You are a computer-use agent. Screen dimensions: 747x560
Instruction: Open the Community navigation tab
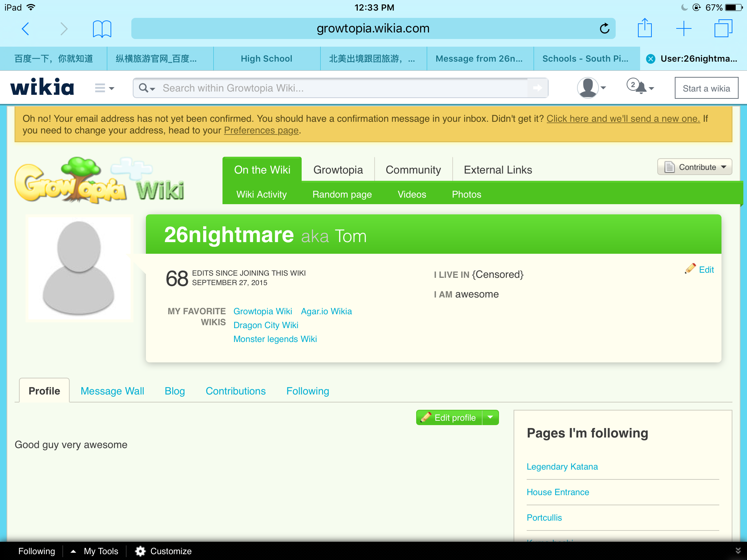tap(413, 170)
